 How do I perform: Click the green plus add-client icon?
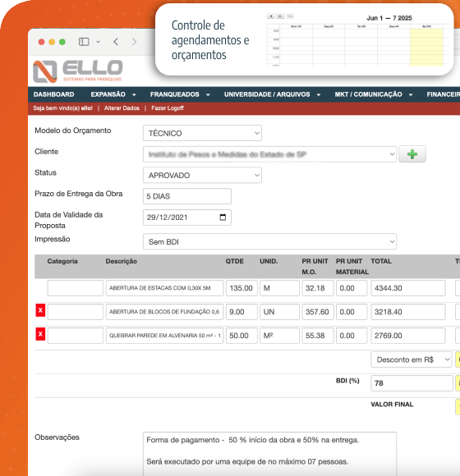coord(412,154)
